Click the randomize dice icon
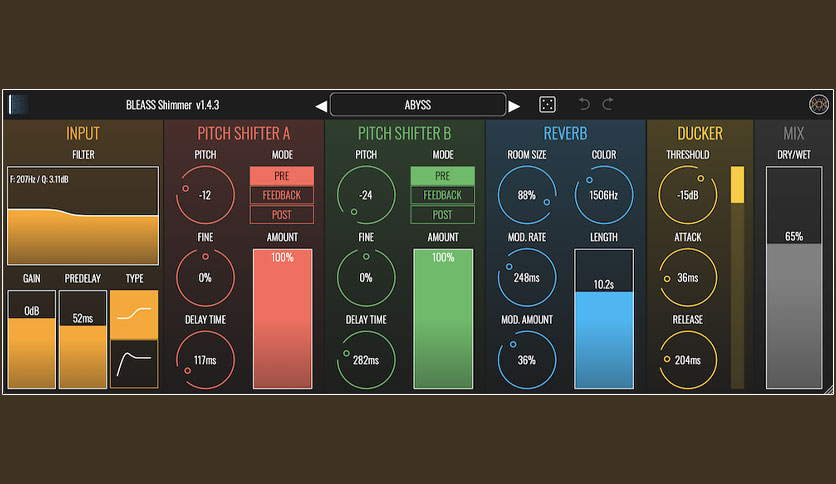This screenshot has height=484, width=836. pos(548,104)
